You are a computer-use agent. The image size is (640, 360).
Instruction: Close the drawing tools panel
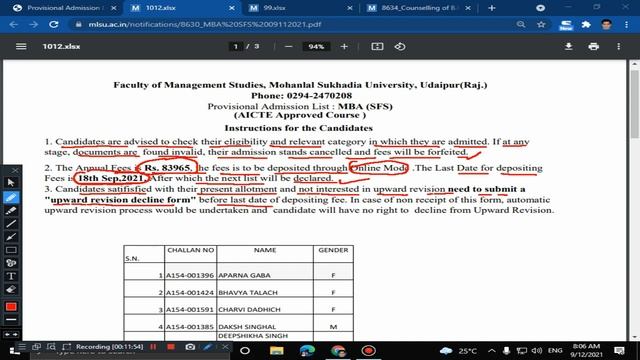[15, 170]
